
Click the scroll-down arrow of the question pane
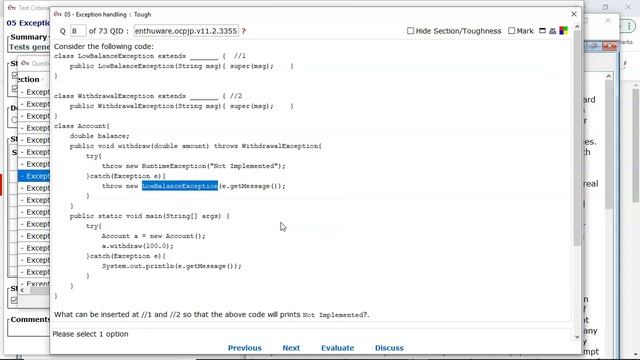coord(577,337)
